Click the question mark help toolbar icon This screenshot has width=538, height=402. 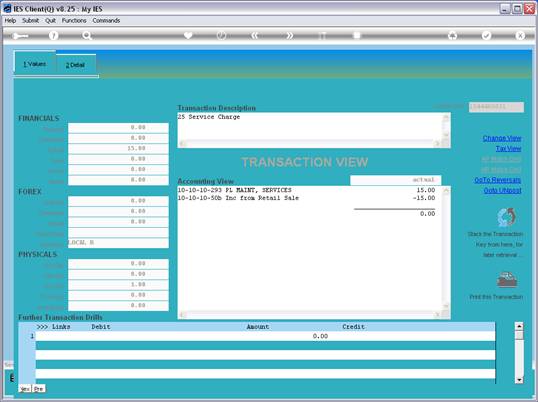54,35
